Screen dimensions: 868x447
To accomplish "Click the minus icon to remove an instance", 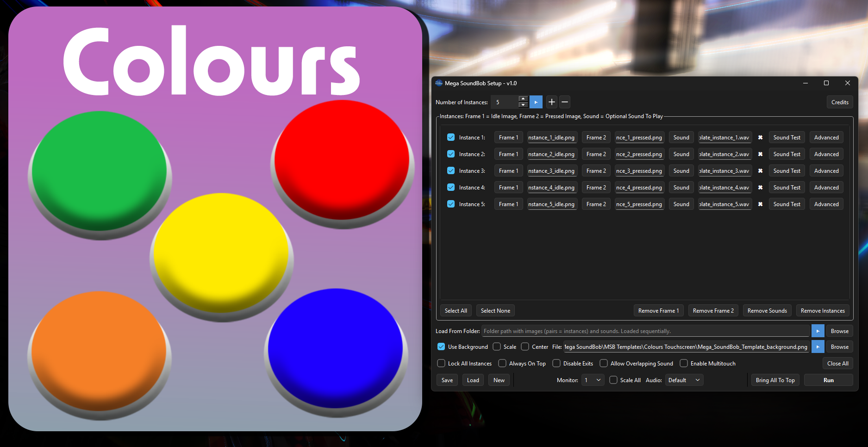I will (x=565, y=102).
